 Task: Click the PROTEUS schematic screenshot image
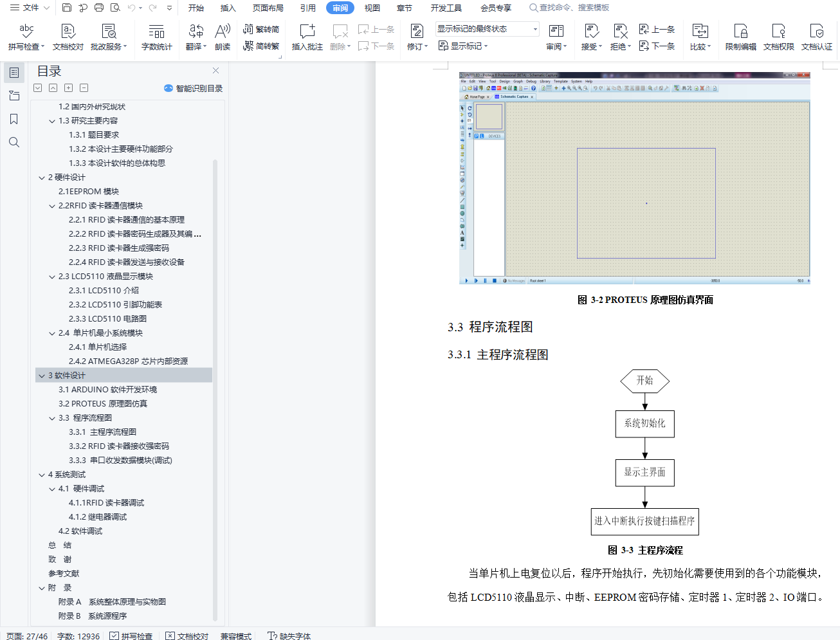tap(634, 178)
